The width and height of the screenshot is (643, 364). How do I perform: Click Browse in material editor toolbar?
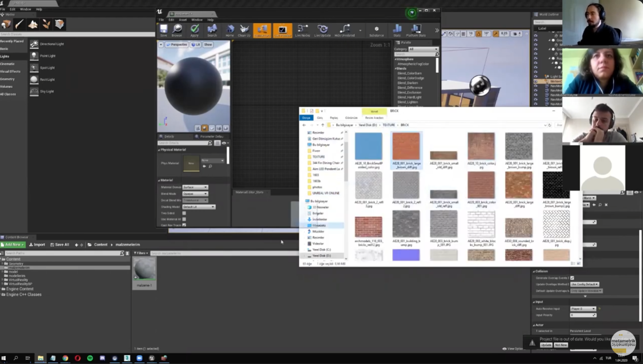click(177, 31)
